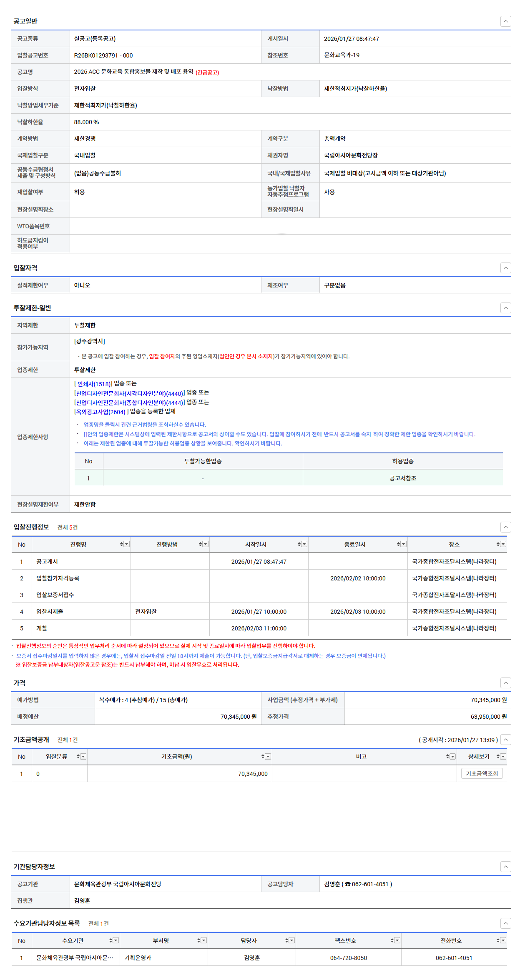Collapse the 수요기관담당자정보 목록 section
The image size is (520, 980).
505,923
